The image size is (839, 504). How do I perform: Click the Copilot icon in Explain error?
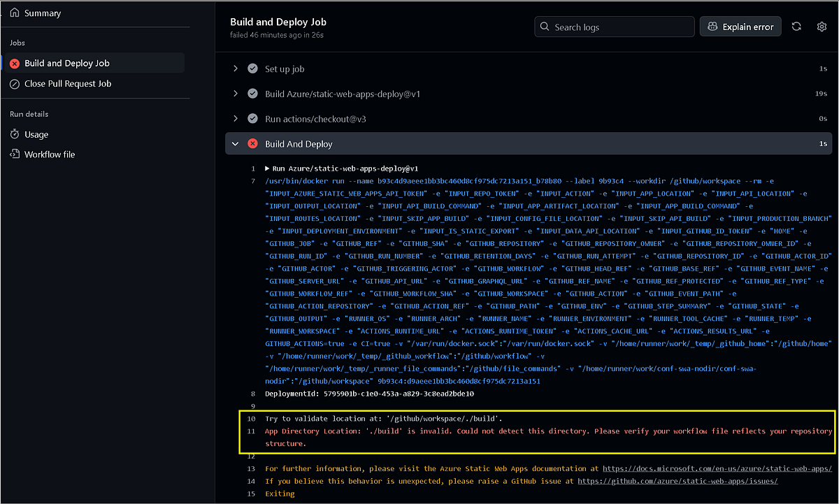712,27
